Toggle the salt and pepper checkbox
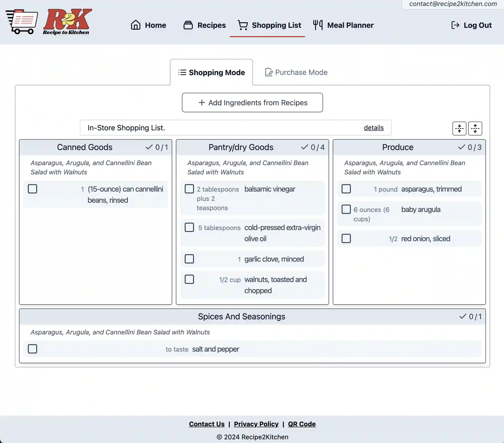 (x=32, y=349)
